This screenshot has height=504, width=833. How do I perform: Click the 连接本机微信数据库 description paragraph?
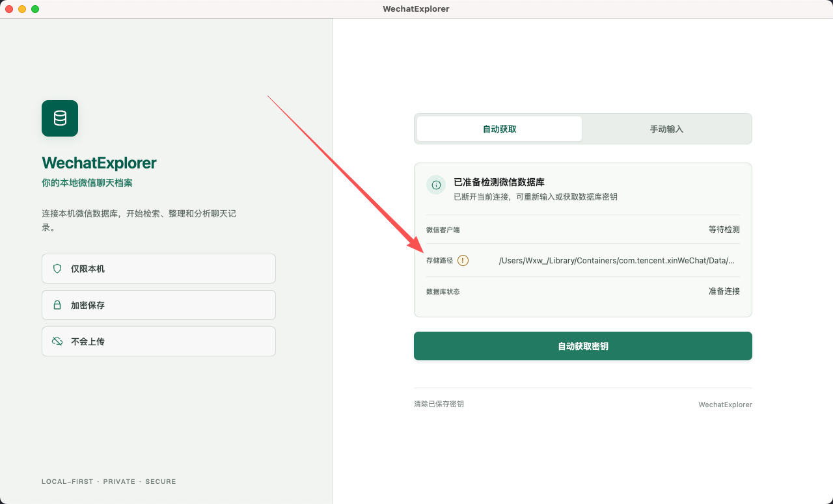(x=139, y=220)
